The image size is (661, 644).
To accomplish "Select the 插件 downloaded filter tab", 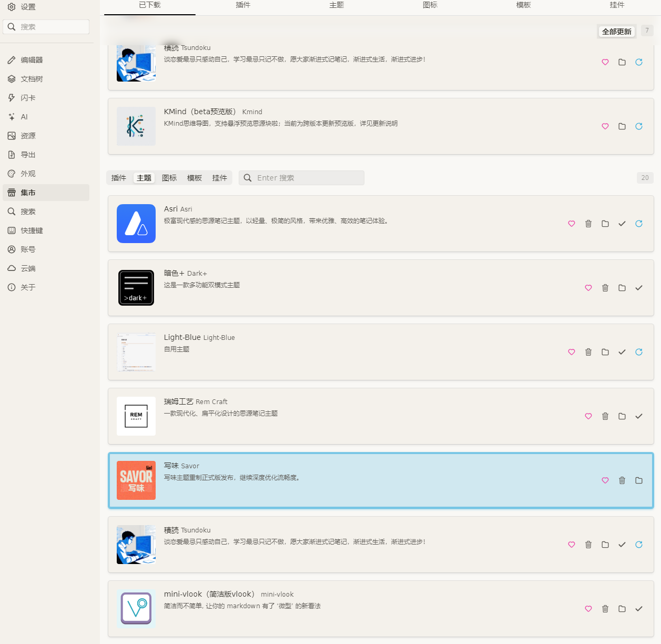I will tap(119, 178).
